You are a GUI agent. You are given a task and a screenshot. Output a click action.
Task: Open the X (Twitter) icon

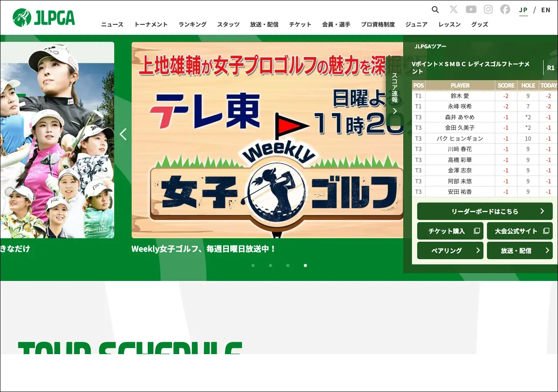[453, 10]
